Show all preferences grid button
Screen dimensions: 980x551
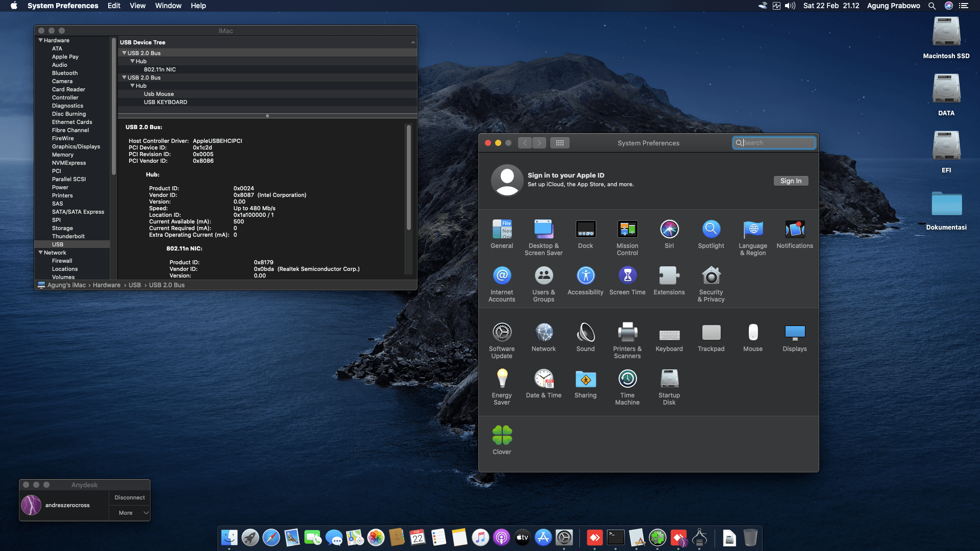560,143
